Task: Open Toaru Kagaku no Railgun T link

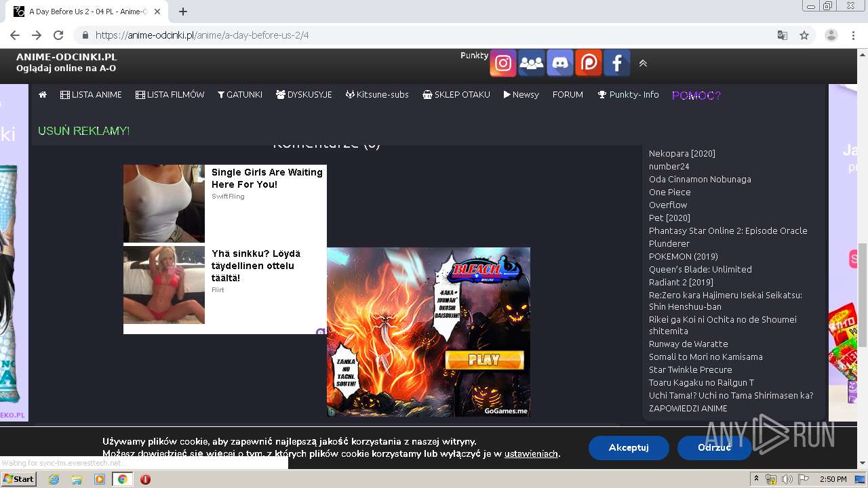Action: [701, 383]
